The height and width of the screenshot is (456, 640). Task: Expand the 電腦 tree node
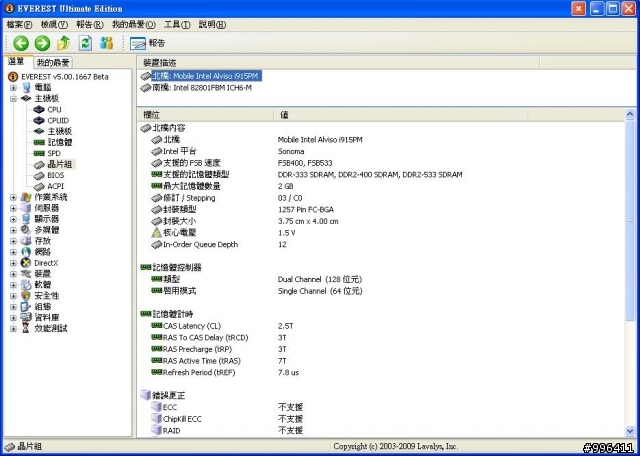13,88
